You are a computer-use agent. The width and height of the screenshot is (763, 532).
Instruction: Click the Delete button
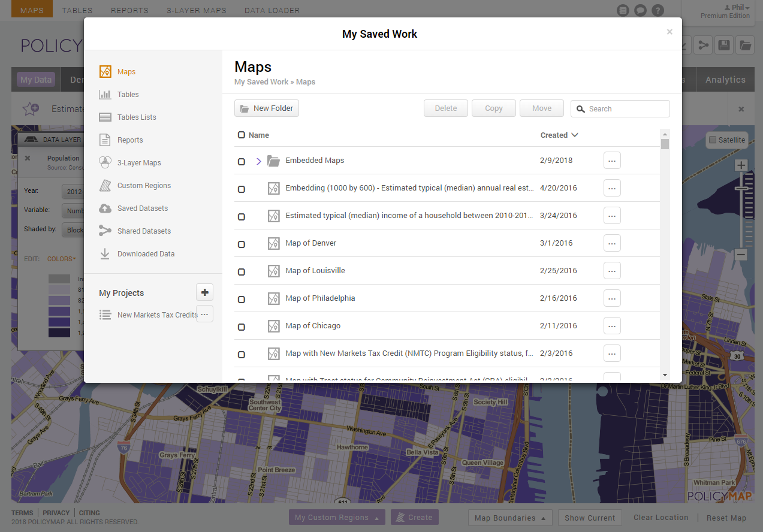(x=446, y=108)
